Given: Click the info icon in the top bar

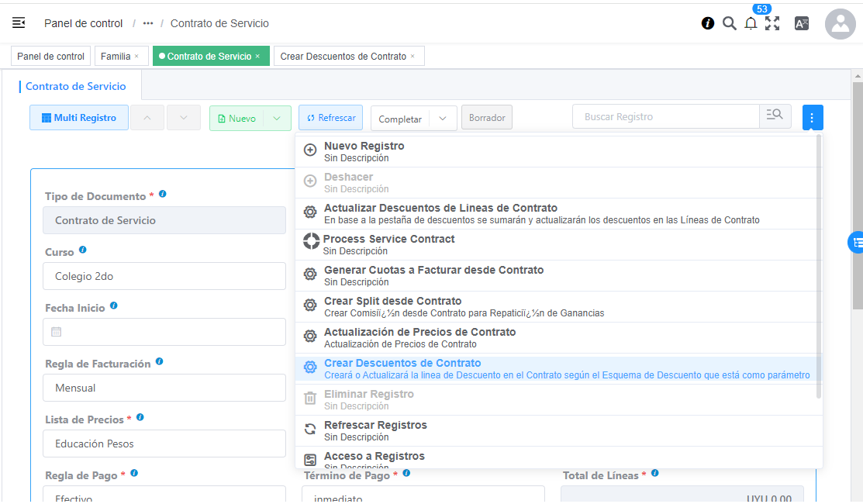Looking at the screenshot, I should pos(707,23).
